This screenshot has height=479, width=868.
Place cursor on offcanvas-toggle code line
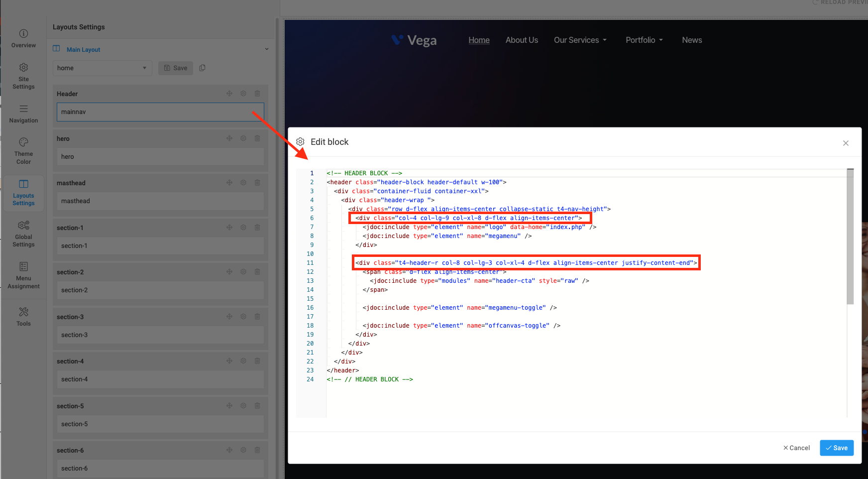[x=461, y=326]
